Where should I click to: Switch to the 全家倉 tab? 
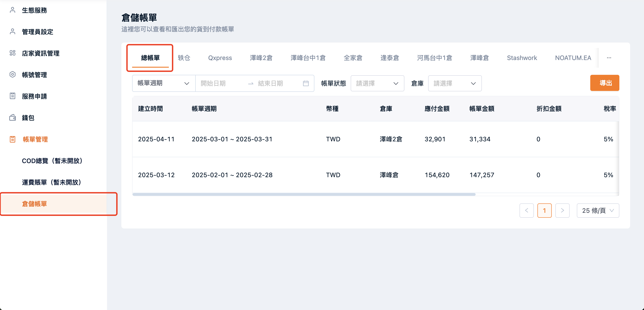pos(353,58)
